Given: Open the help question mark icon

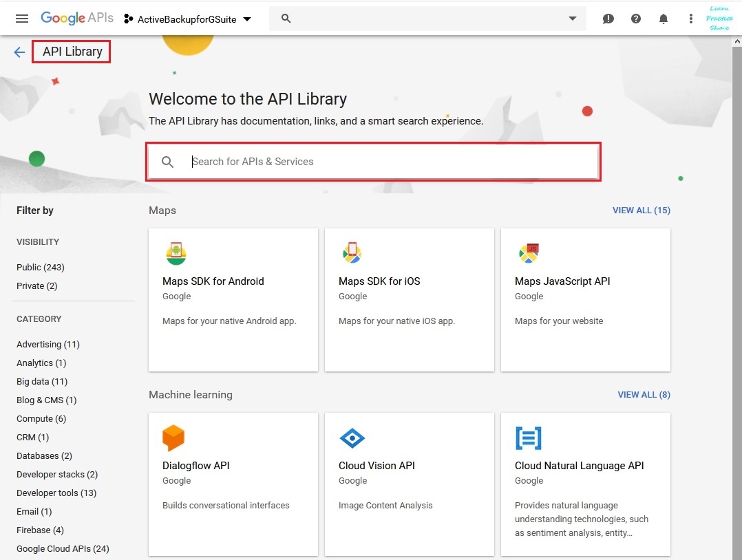Looking at the screenshot, I should point(636,19).
